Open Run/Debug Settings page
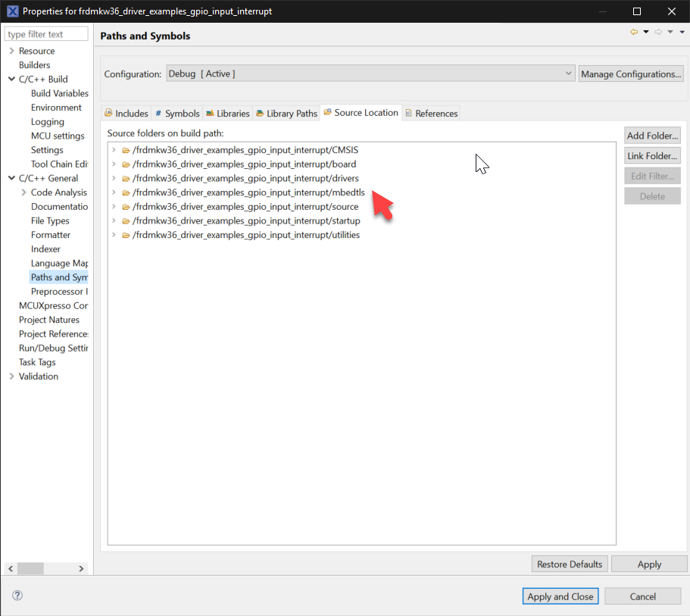The height and width of the screenshot is (616, 690). point(53,348)
